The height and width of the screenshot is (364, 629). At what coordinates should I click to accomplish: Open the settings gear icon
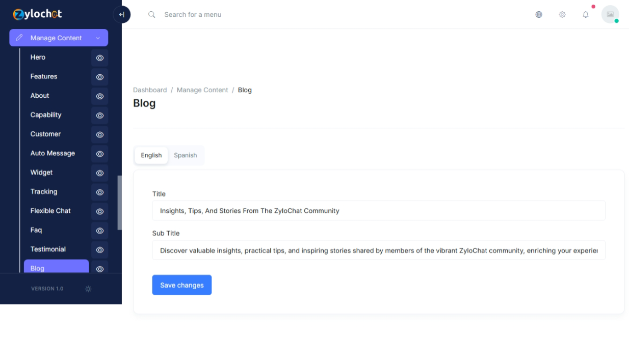[x=562, y=15]
